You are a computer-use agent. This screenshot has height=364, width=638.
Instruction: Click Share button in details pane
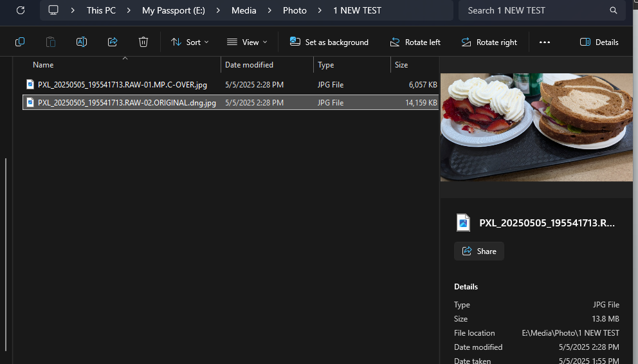[479, 251]
